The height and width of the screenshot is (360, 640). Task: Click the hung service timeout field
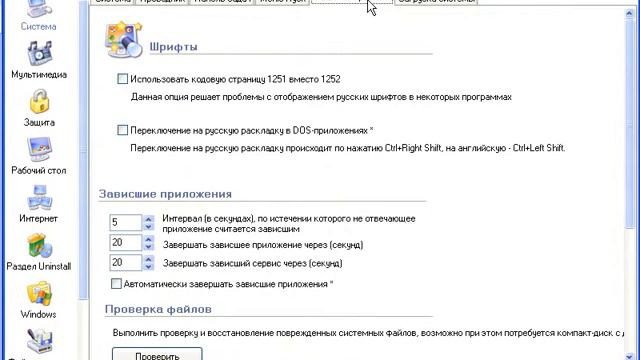click(126, 262)
